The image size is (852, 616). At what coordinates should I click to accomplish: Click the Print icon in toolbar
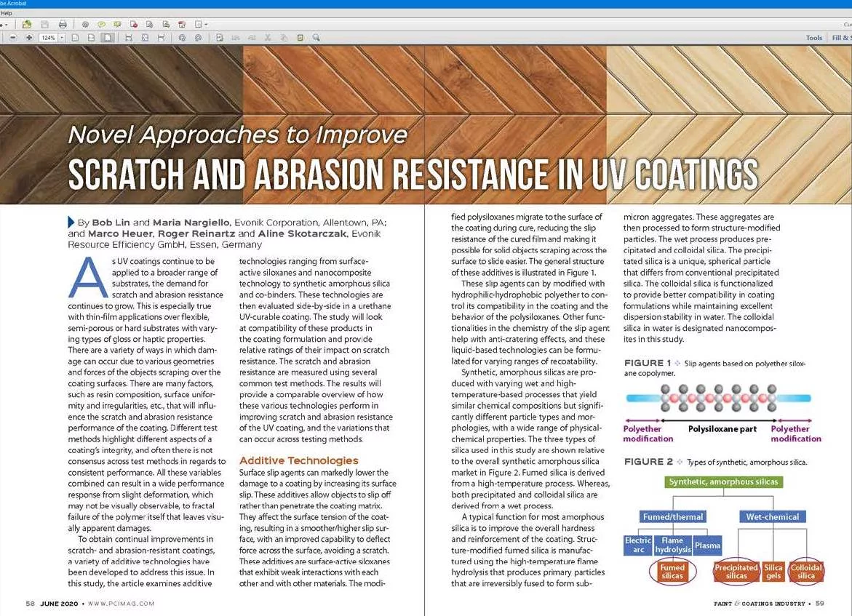tap(63, 24)
